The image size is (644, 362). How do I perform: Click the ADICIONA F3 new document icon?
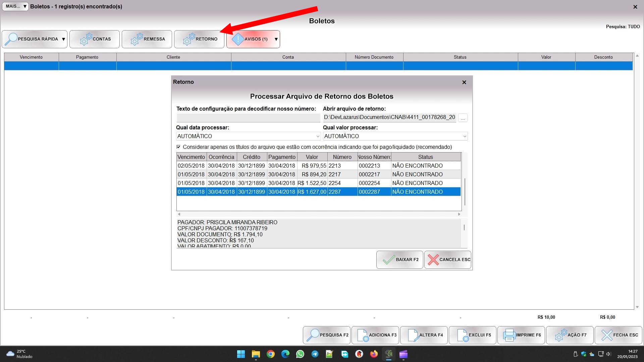pyautogui.click(x=363, y=335)
